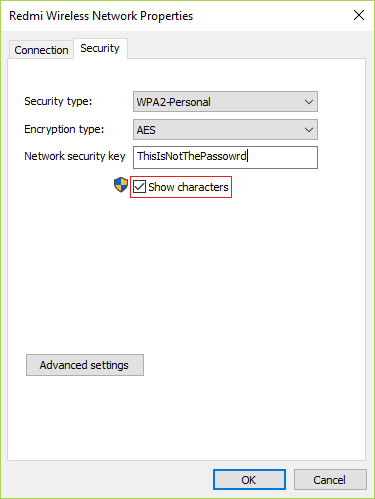The width and height of the screenshot is (375, 499).
Task: Click the dialog title bar text
Action: pyautogui.click(x=101, y=16)
